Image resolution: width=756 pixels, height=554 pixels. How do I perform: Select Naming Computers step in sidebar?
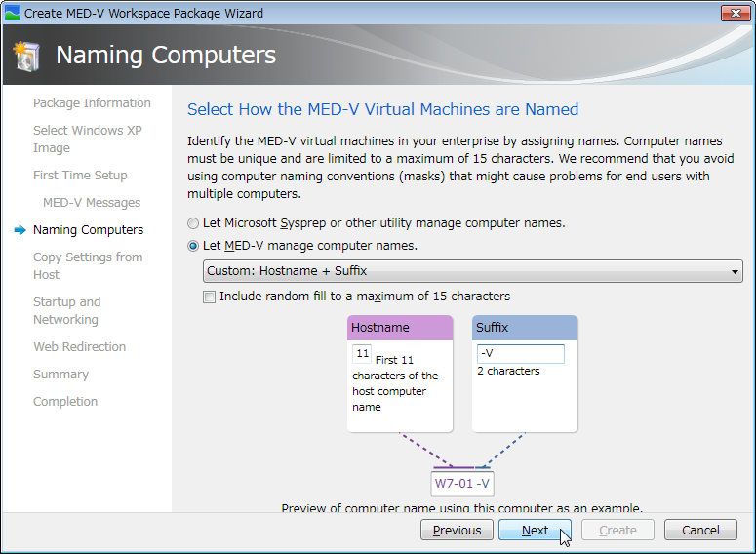tap(88, 230)
